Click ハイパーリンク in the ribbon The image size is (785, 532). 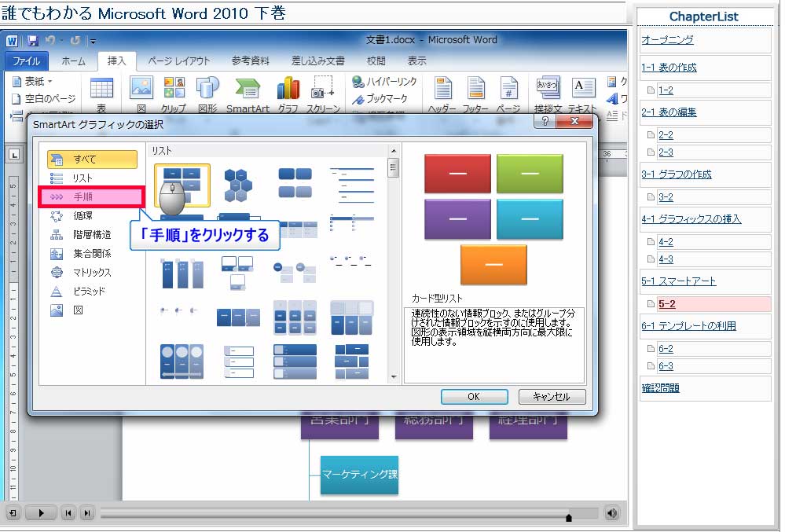click(x=384, y=82)
